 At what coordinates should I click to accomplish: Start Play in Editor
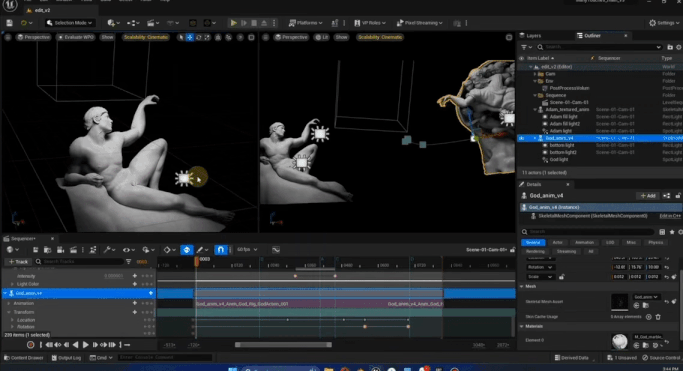pyautogui.click(x=233, y=23)
